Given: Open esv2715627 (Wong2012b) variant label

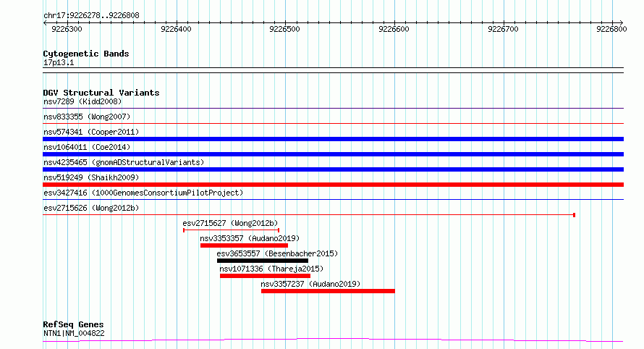Looking at the screenshot, I should [x=230, y=223].
